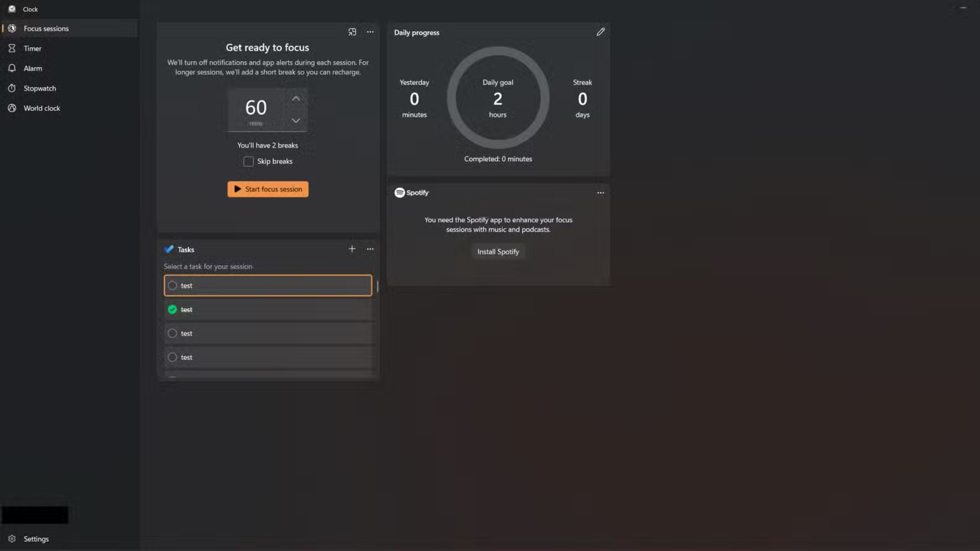Open the Alarm section
Screen dimensions: 980x551
33,68
